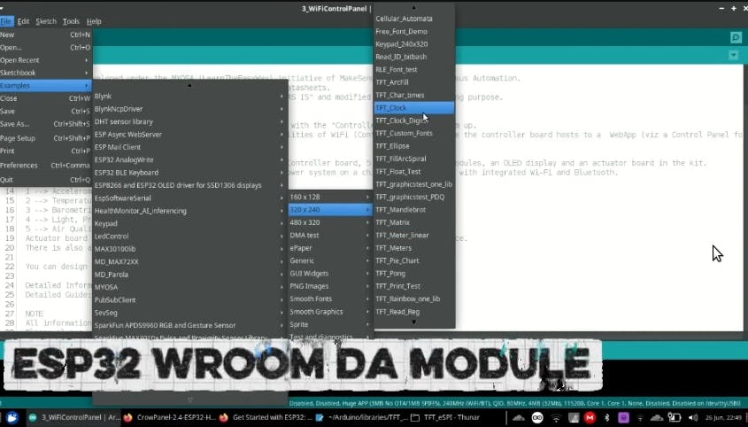Load the TFT_Custom_Fonts example
This screenshot has width=748, height=427.
click(x=414, y=134)
